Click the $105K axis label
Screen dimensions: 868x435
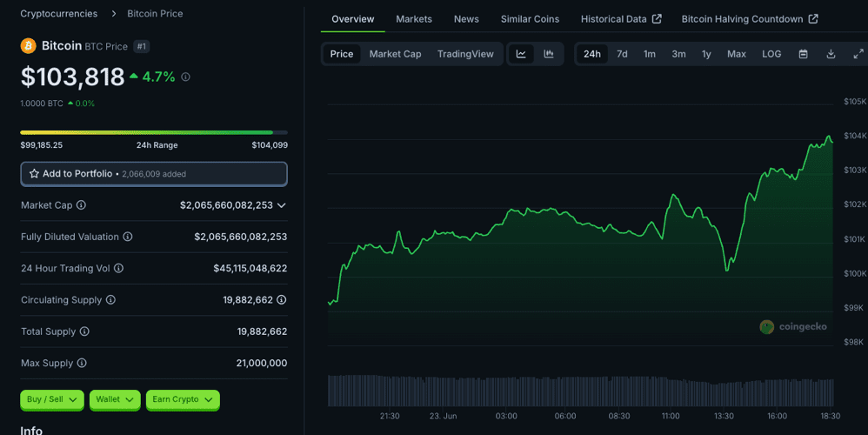[855, 101]
